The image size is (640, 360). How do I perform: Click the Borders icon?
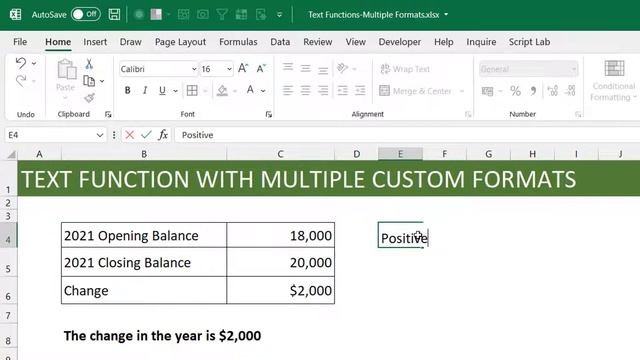(x=192, y=90)
